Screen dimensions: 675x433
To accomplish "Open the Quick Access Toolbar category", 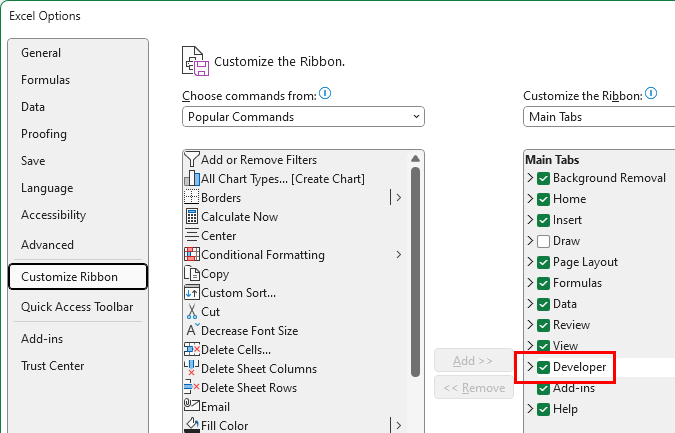I will click(x=77, y=307).
